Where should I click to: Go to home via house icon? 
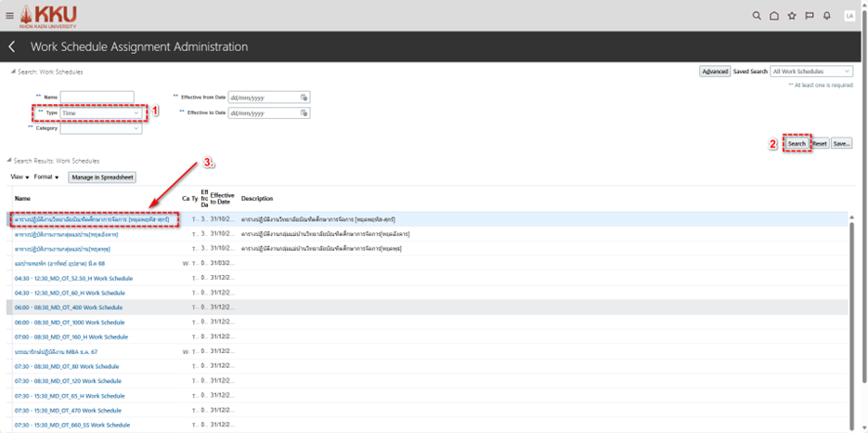pos(774,16)
